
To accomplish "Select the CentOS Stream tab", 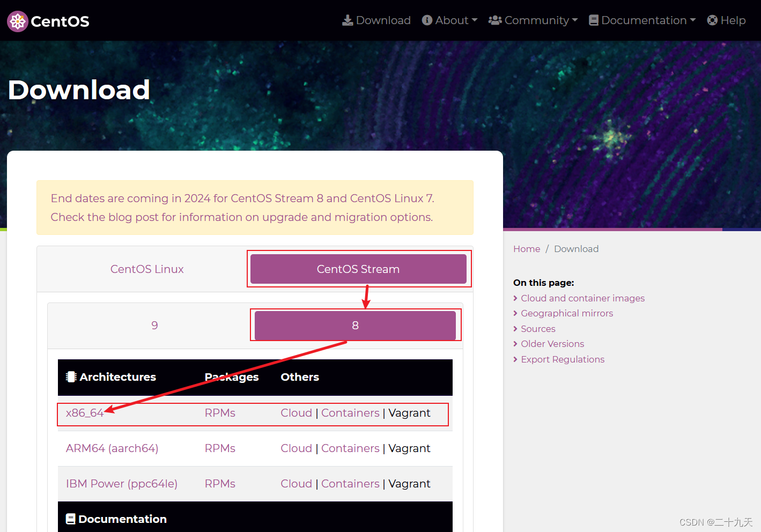I will pyautogui.click(x=358, y=269).
